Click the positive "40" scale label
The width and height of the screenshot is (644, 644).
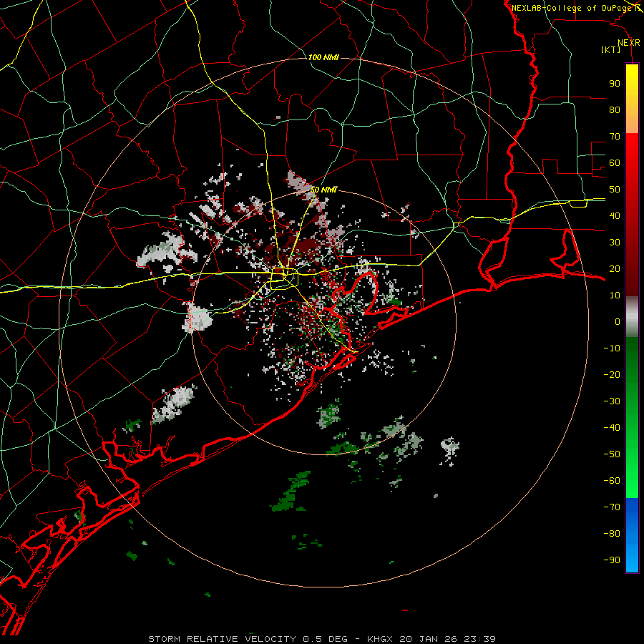(x=615, y=215)
